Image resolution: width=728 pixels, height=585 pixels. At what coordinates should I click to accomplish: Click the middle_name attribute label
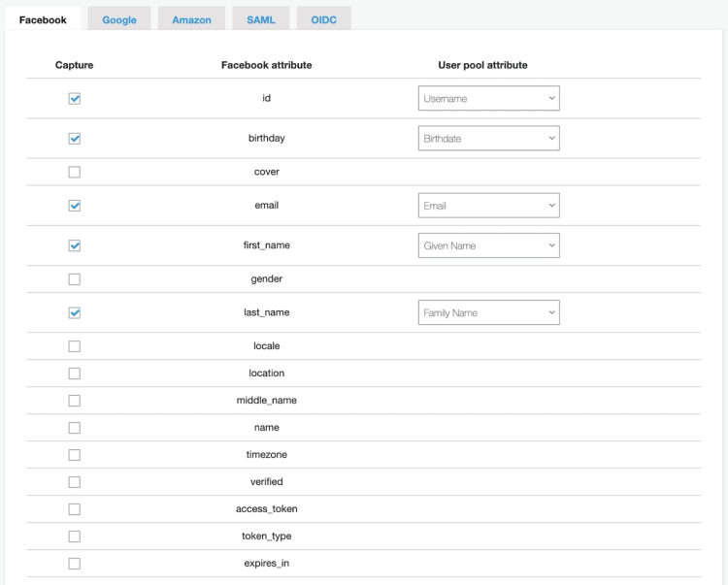click(267, 401)
